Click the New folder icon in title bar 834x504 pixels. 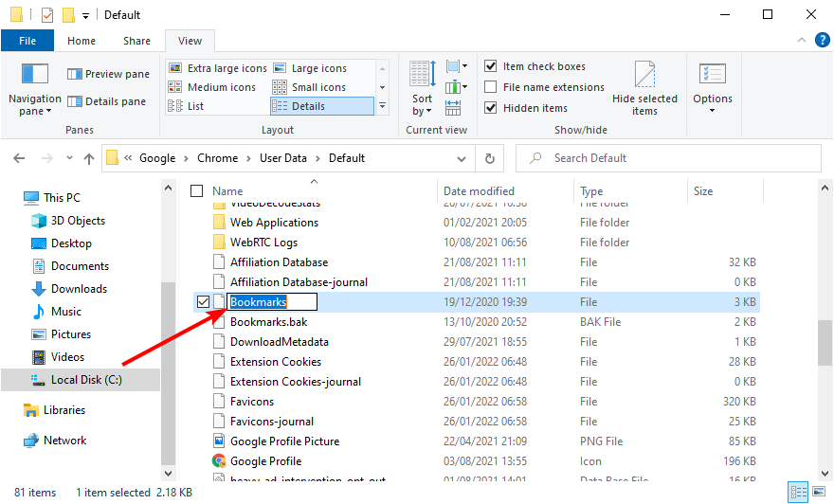click(68, 15)
